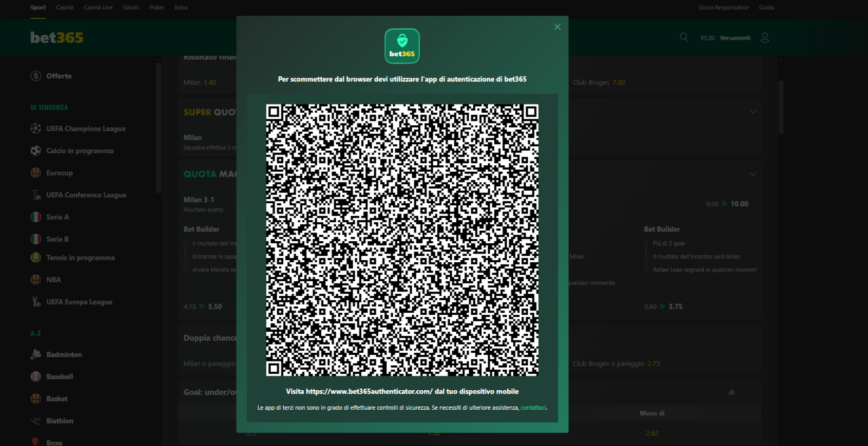The width and height of the screenshot is (868, 446).
Task: Open UEFA Champions League sidebar item
Action: [86, 128]
